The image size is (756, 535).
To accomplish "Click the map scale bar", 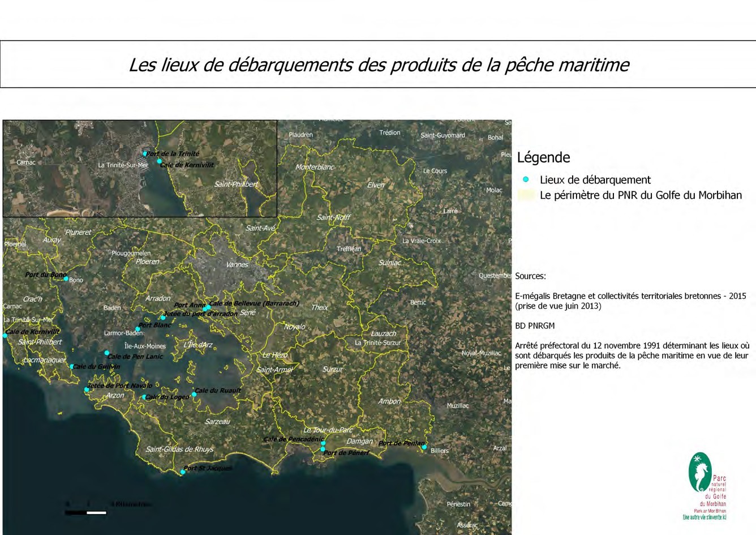I will click(x=86, y=513).
